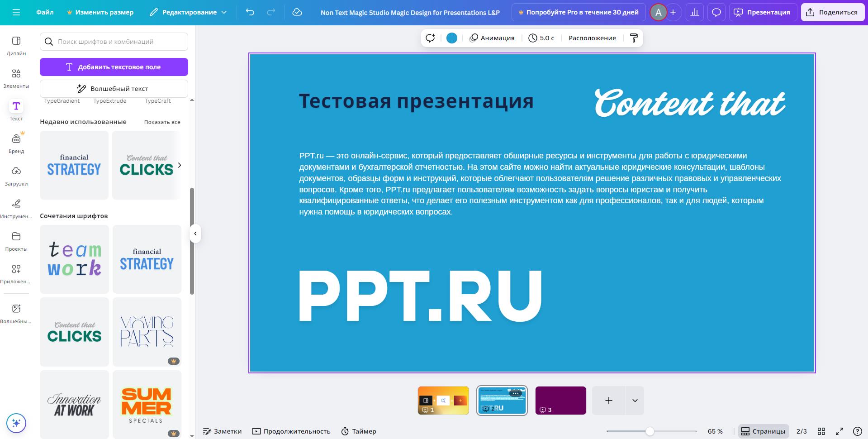The image size is (868, 439).
Task: Select the third purple slide thumbnail
Action: (x=560, y=401)
